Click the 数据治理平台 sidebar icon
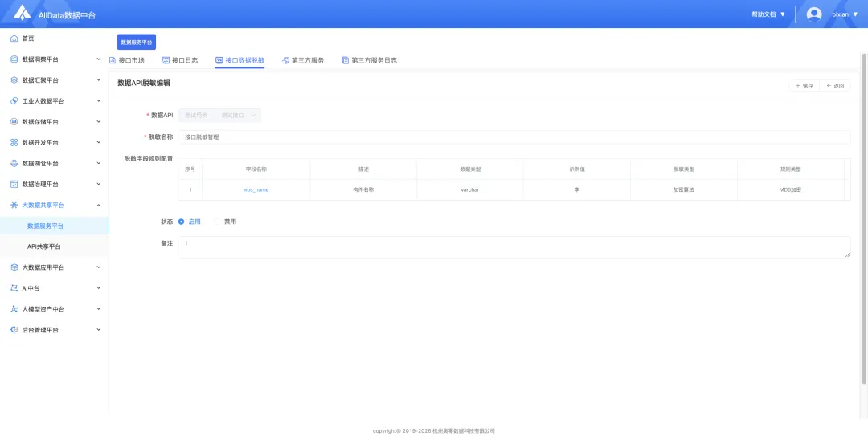This screenshot has width=868, height=440. coord(14,184)
